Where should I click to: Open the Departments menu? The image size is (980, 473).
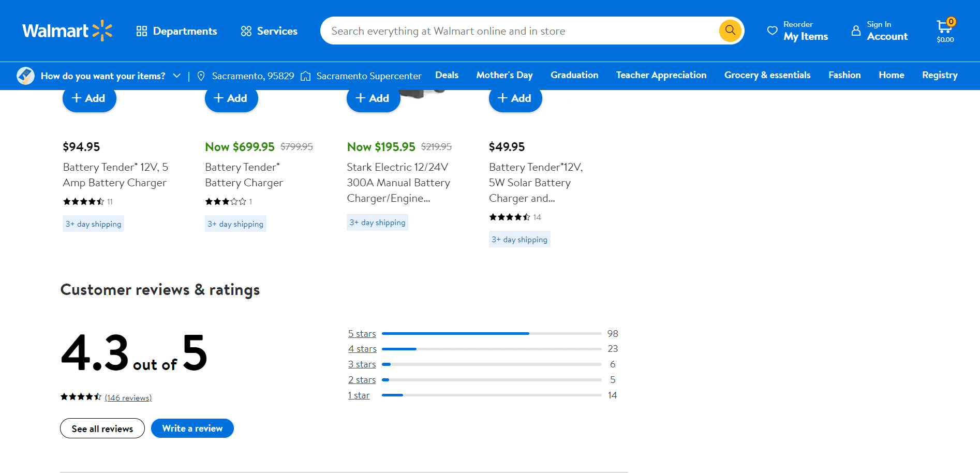(x=176, y=31)
